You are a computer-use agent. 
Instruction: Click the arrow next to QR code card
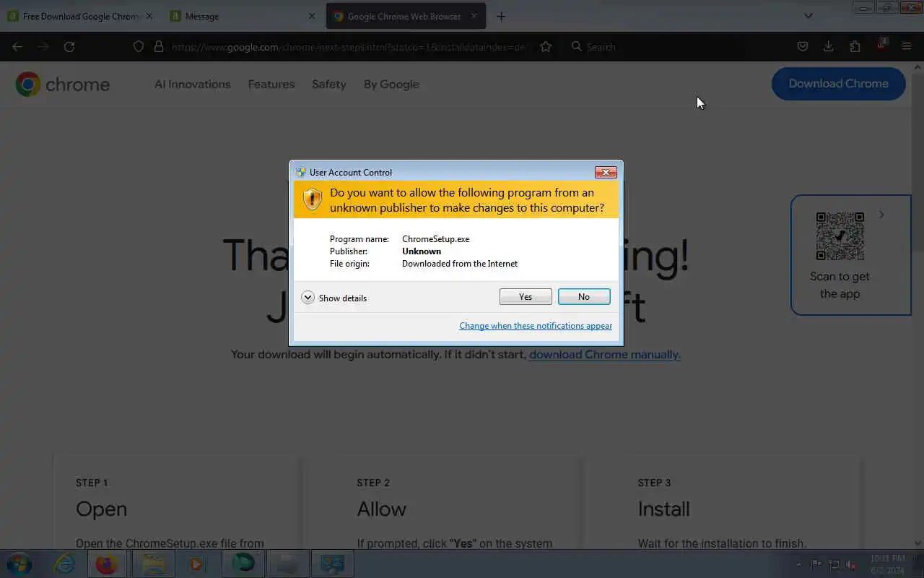point(881,215)
